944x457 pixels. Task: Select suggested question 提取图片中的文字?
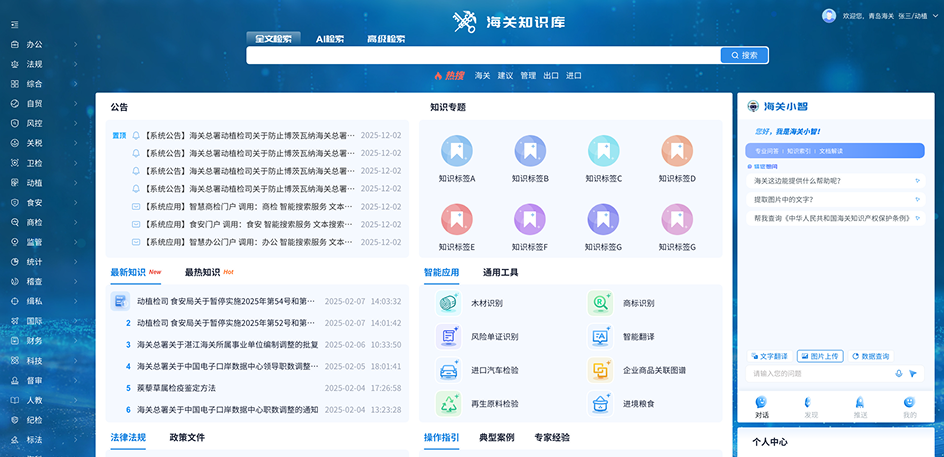pos(835,199)
